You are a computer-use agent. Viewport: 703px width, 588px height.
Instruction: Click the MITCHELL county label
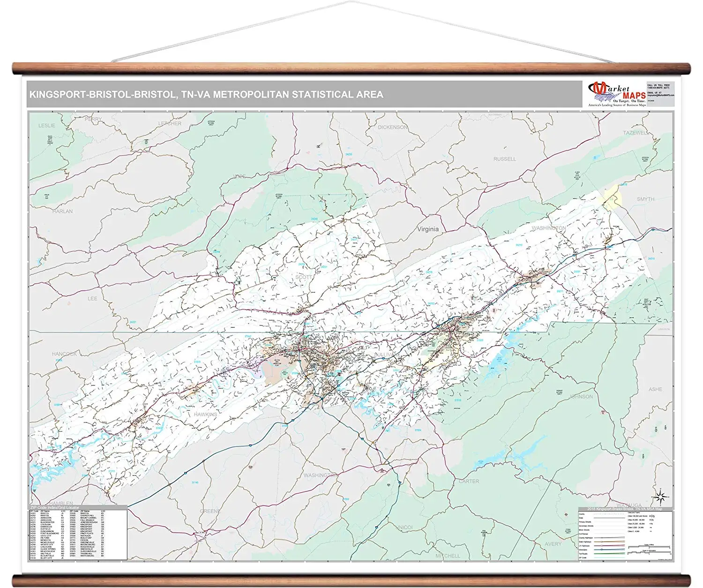click(448, 556)
